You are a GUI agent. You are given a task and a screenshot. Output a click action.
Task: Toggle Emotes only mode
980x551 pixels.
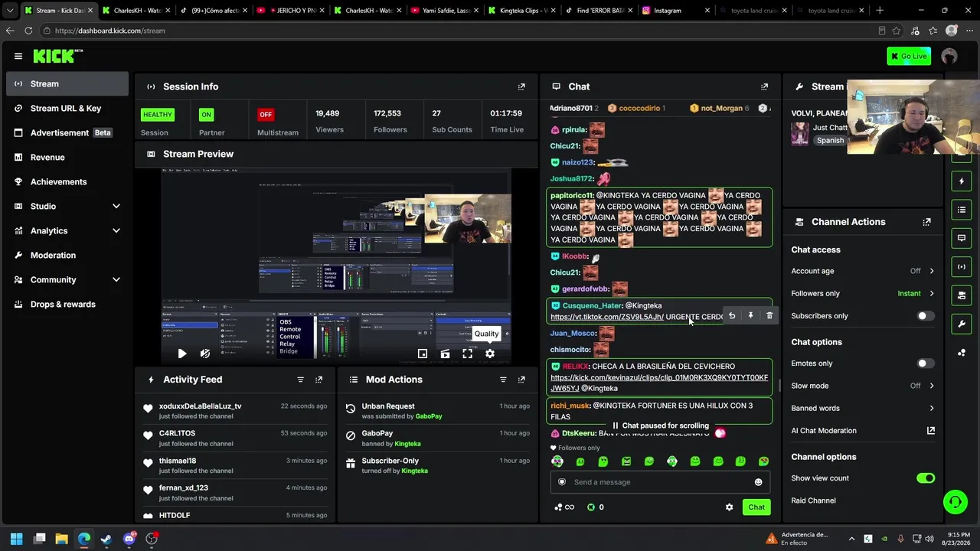pyautogui.click(x=926, y=364)
